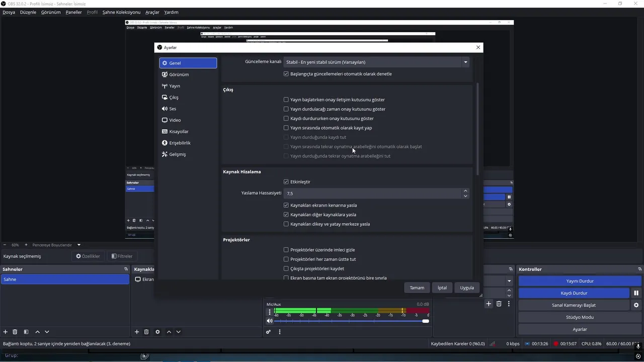Screen dimensions: 644x362
Task: Zoom out preview with minus icon
Action: pyautogui.click(x=5, y=245)
